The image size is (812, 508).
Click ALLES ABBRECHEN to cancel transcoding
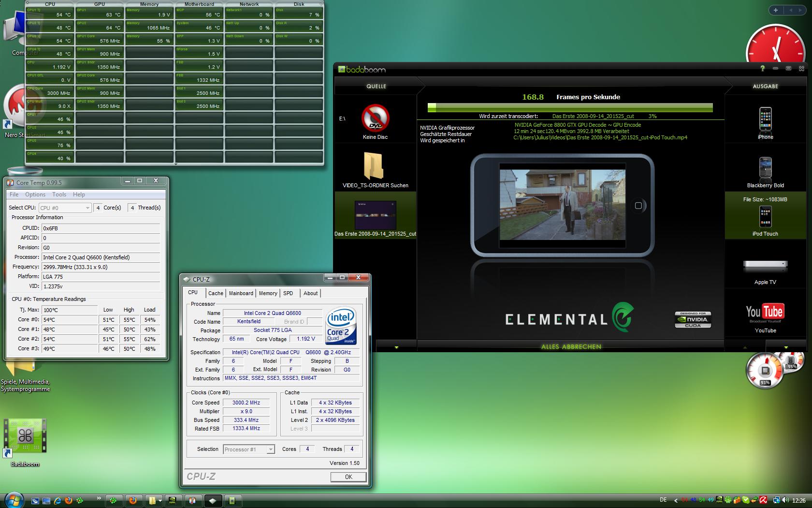tap(571, 346)
